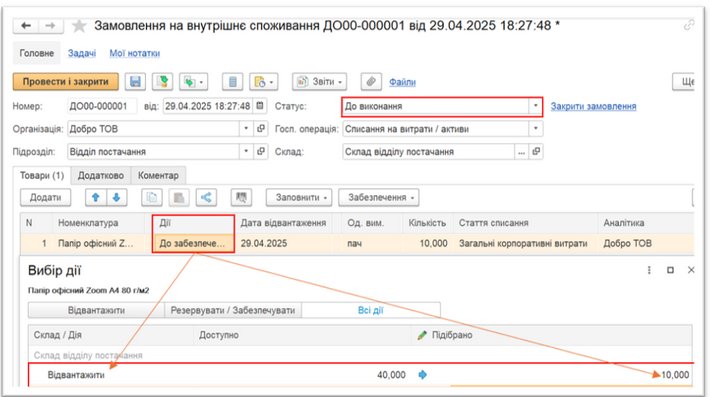This screenshot has width=710, height=397.
Task: Open Звіти reports menu
Action: [319, 82]
